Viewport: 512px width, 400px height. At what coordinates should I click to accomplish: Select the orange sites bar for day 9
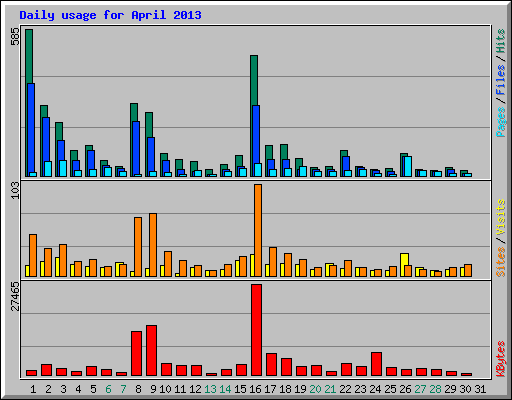coord(153,245)
